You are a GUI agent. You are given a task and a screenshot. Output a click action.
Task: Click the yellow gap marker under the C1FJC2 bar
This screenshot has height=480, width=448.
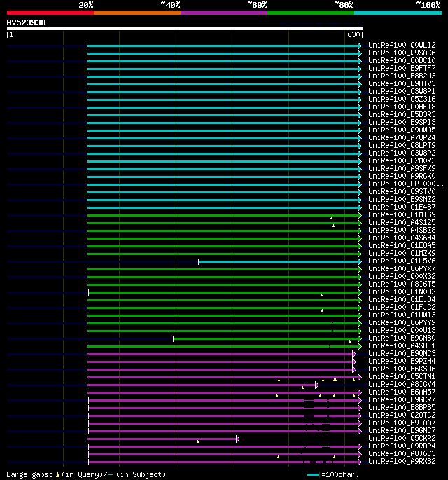322,310
